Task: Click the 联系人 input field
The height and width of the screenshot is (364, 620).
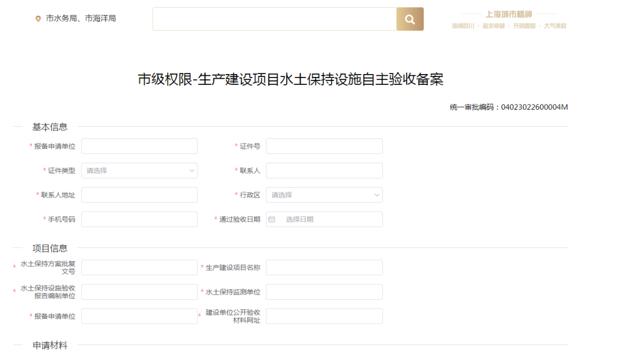Action: point(324,171)
